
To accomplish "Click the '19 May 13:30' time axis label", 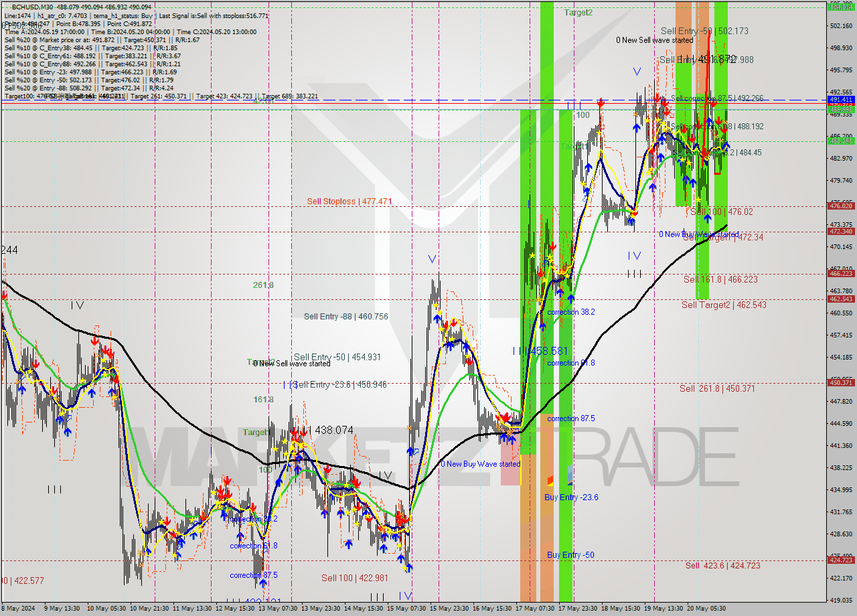I will [x=663, y=609].
